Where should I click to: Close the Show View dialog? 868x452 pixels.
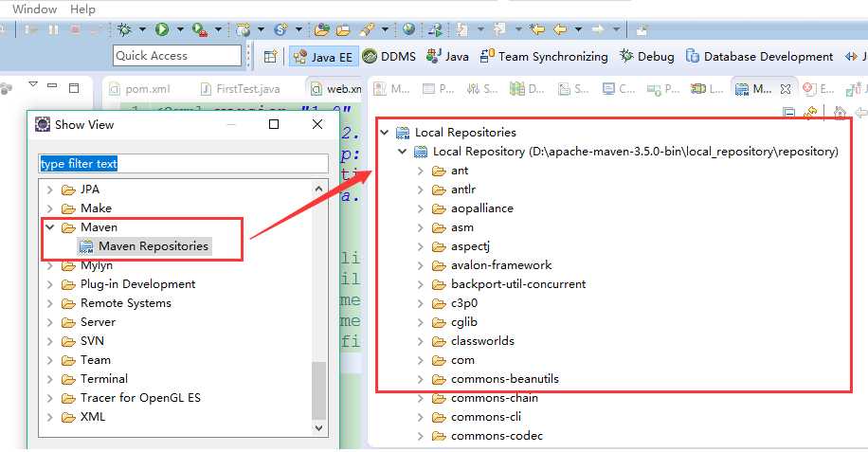click(317, 124)
